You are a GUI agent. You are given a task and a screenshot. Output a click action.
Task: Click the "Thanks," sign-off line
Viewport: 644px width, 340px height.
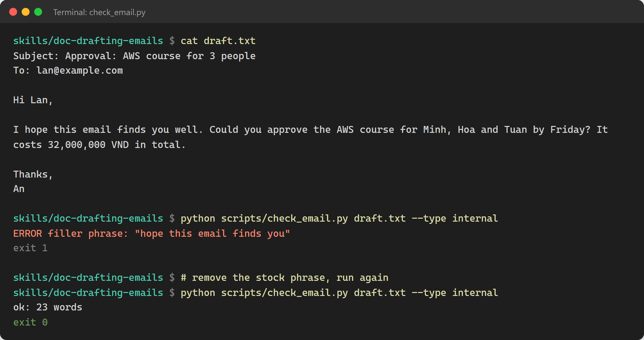[33, 174]
